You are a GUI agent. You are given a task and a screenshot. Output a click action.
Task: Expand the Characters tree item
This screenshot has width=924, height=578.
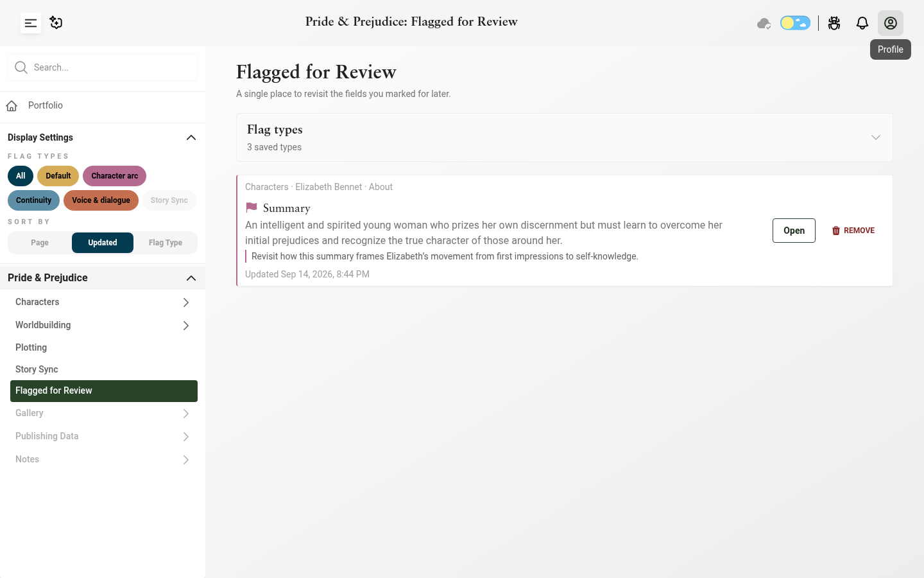[185, 302]
